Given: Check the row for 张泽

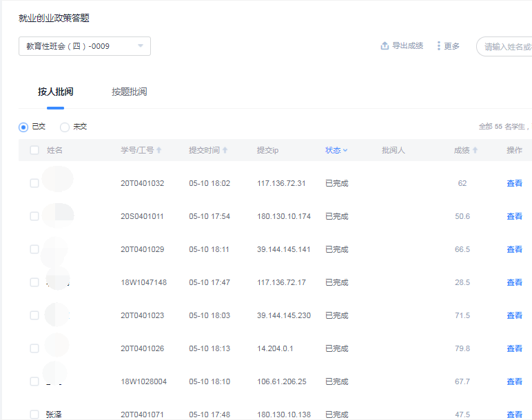Looking at the screenshot, I should [34, 414].
